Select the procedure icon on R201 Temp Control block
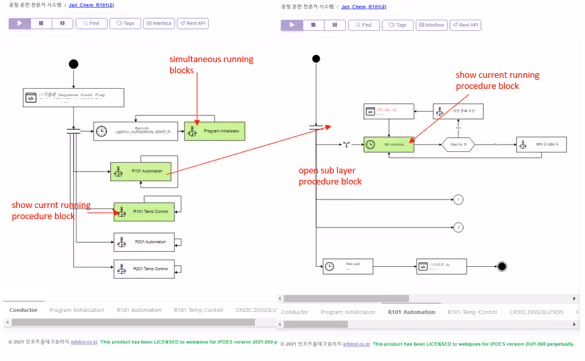Screen dimensions: 585x361 point(122,269)
